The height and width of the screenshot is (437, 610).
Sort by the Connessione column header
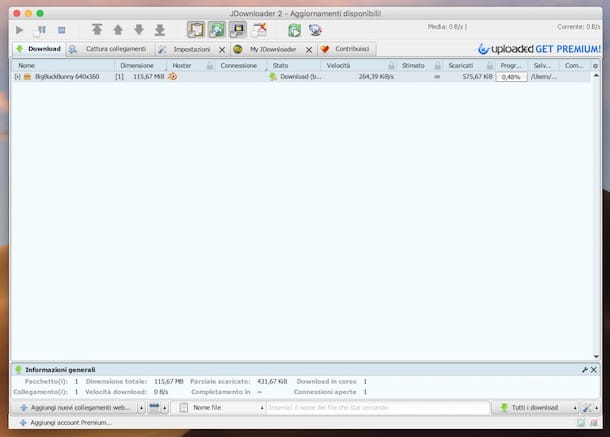point(239,65)
